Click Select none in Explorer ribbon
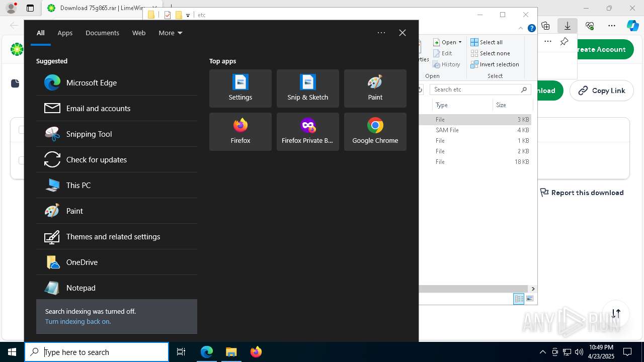644x362 pixels. pyautogui.click(x=490, y=53)
